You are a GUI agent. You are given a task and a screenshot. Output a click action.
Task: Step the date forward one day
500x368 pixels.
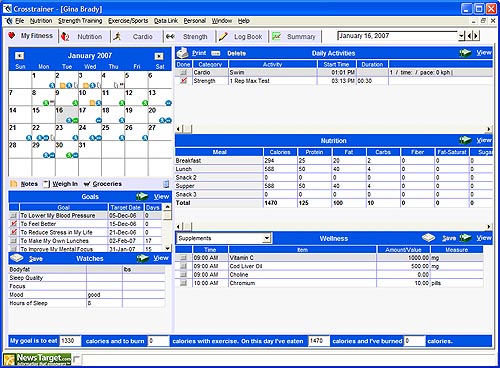tap(476, 36)
